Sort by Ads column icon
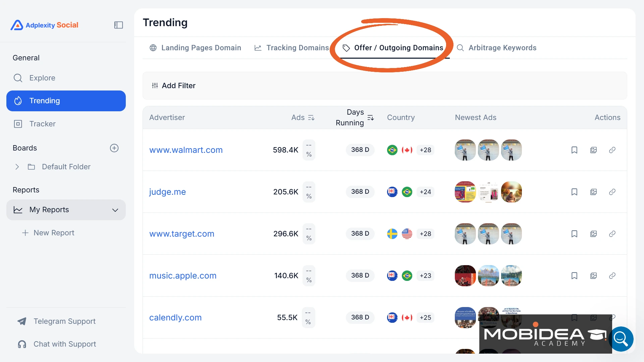 [x=311, y=118]
